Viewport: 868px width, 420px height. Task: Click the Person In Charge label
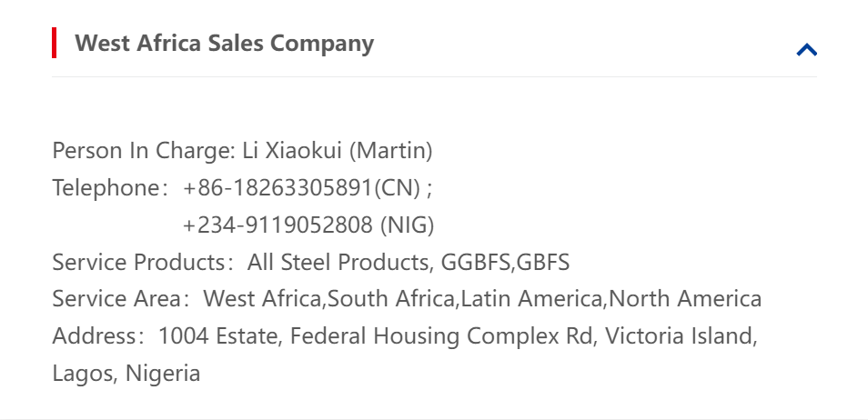click(x=144, y=151)
